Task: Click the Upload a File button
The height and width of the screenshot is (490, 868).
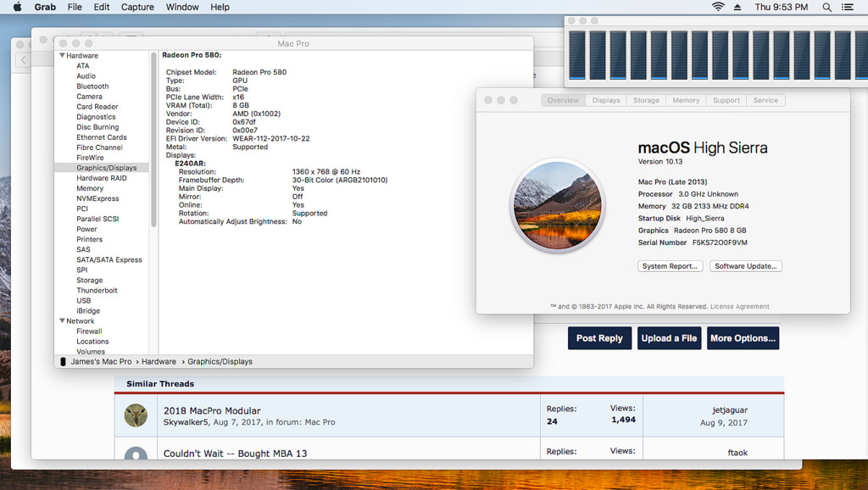Action: pyautogui.click(x=669, y=338)
